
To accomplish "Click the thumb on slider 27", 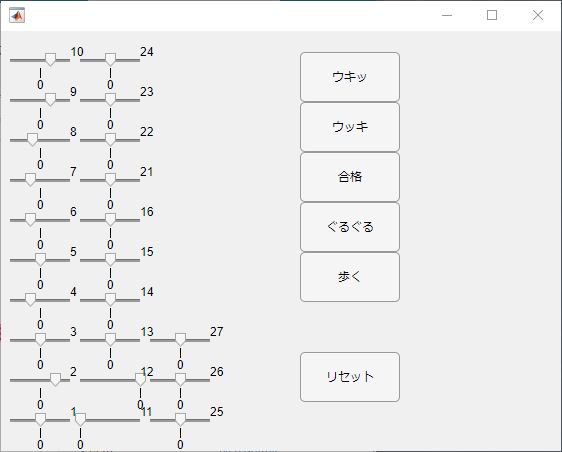I will coord(180,339).
